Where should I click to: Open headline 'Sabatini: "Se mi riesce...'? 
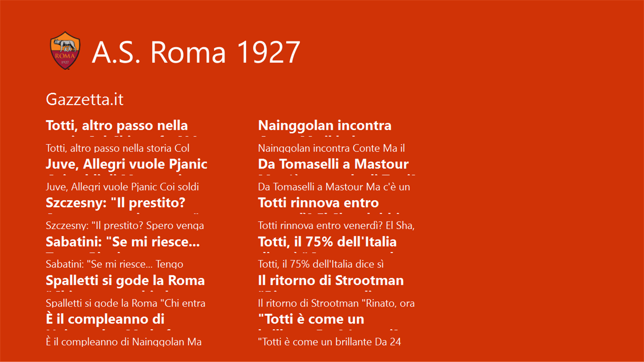click(123, 242)
